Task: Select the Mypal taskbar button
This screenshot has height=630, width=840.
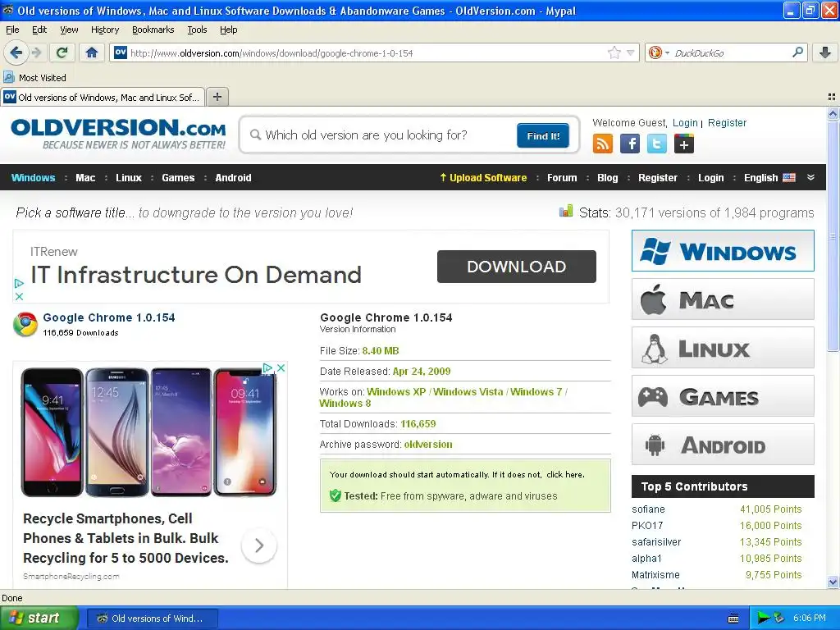Action: pos(152,619)
